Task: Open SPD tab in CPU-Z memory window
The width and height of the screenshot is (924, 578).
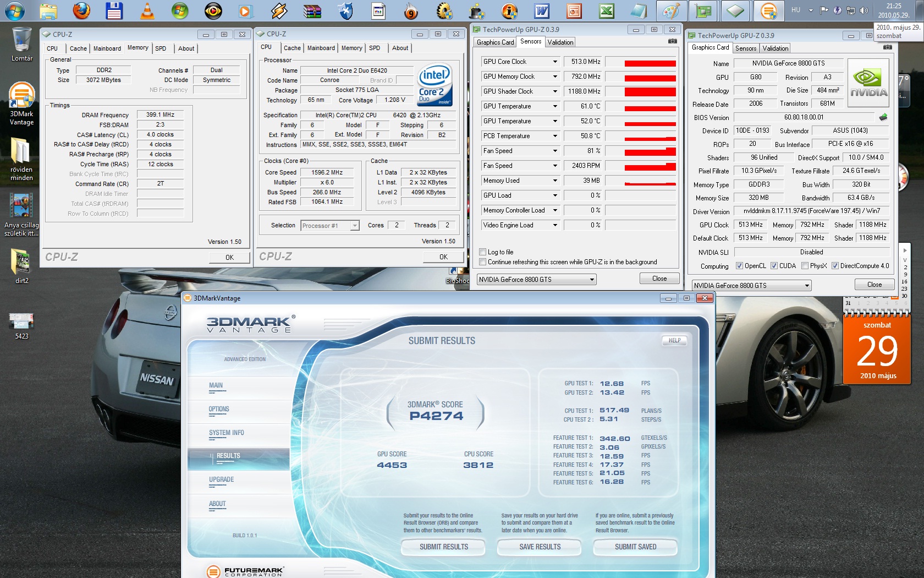Action: pos(161,48)
